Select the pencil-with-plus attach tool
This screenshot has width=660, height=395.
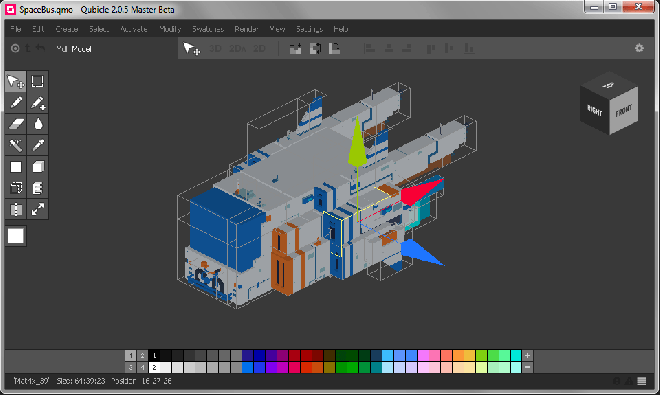coord(37,103)
